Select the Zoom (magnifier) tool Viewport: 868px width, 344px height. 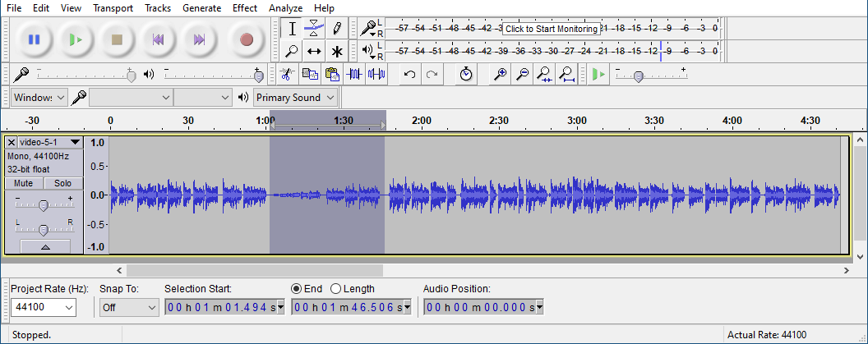tap(292, 52)
